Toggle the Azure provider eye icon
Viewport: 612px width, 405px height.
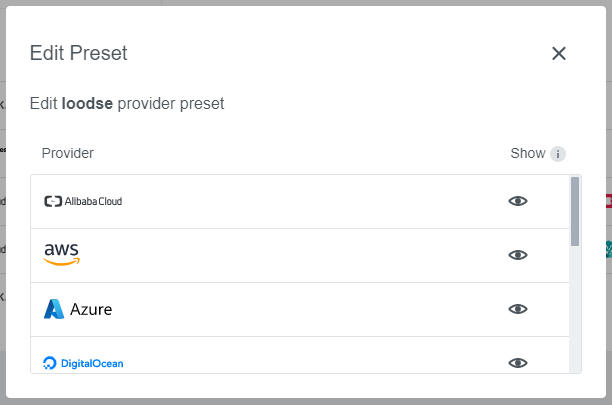point(518,309)
